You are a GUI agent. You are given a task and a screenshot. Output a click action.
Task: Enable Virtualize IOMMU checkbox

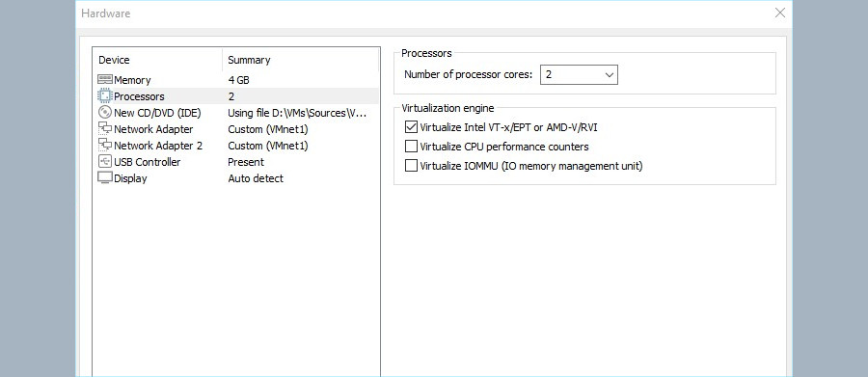point(411,166)
